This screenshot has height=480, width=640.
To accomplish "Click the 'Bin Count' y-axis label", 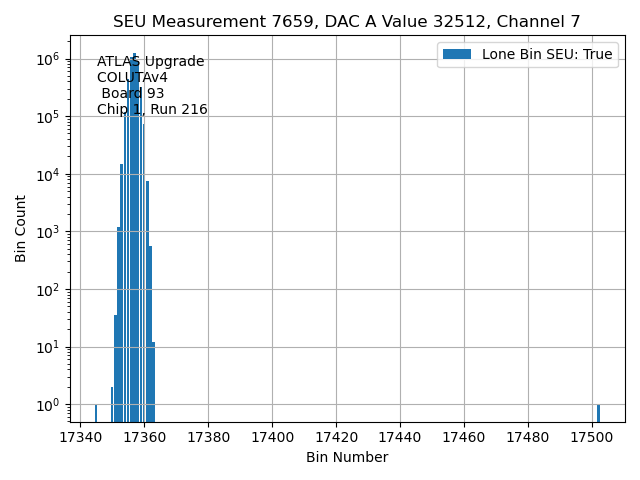I will coord(21,229).
